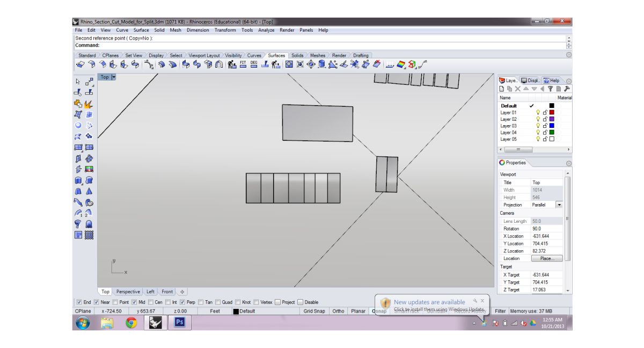Enable the Cen osnap checkbox

151,302
